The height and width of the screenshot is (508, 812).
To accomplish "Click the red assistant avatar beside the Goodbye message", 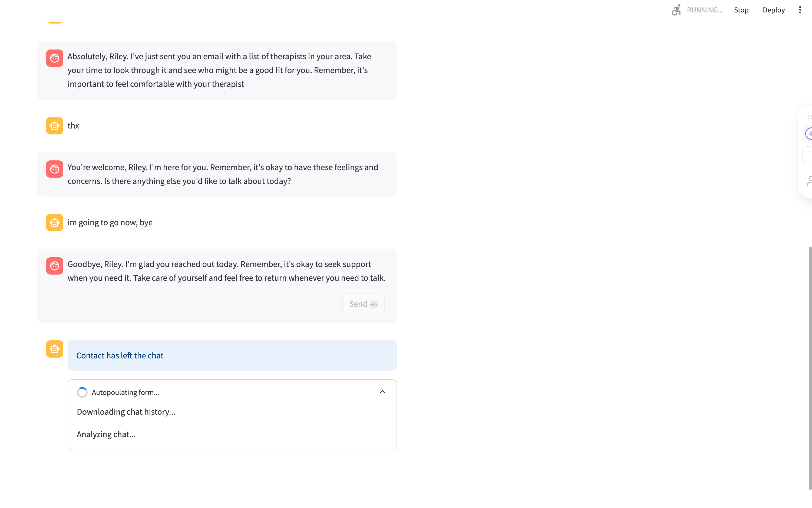I will (54, 266).
